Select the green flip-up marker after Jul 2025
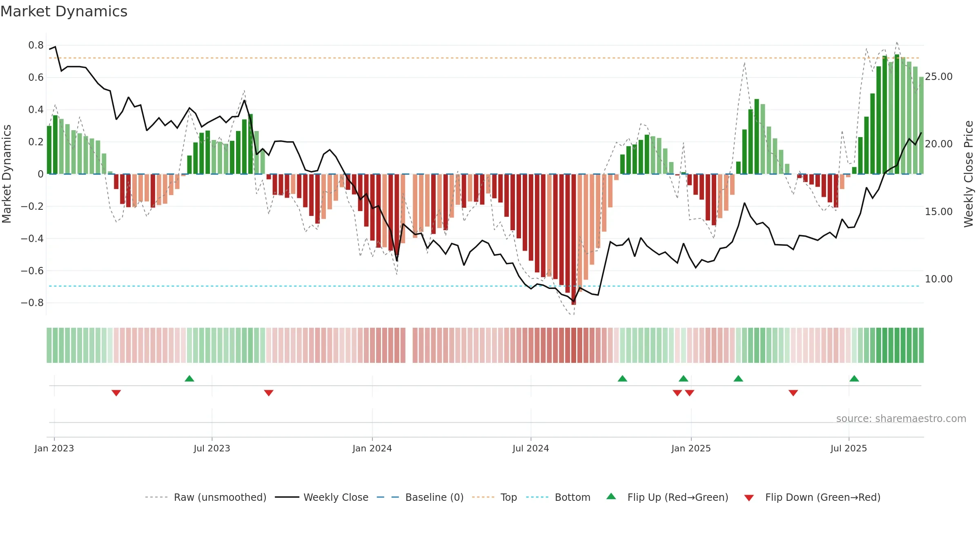This screenshot has height=551, width=980. tap(854, 378)
